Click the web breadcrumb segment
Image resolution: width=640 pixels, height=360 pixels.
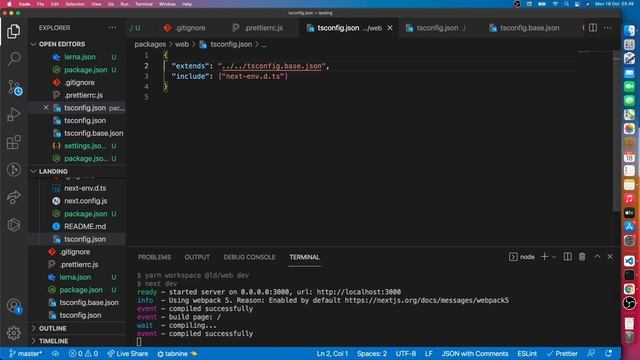(x=182, y=44)
